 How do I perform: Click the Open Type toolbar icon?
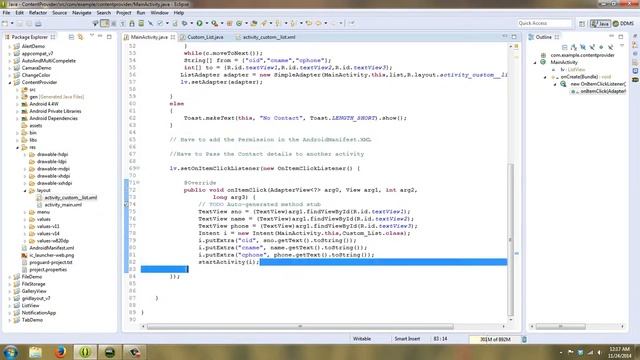click(254, 23)
